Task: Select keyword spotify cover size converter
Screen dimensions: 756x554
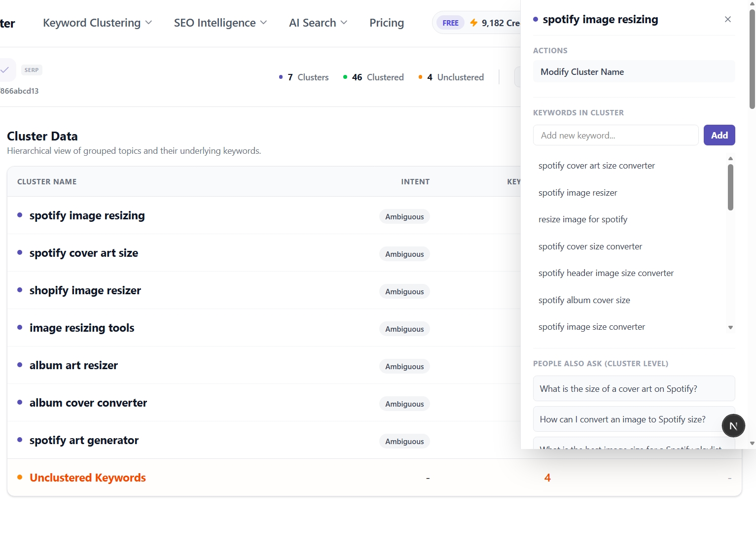Action: tap(590, 246)
